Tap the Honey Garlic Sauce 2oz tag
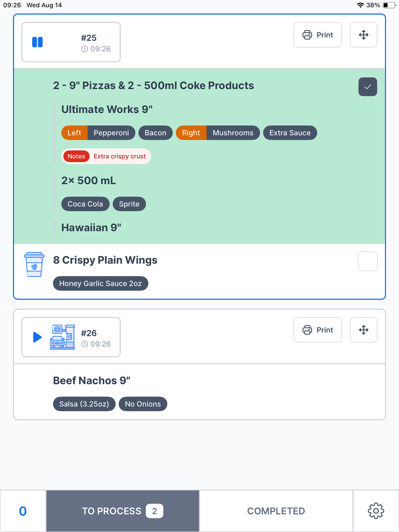This screenshot has width=399, height=532. [100, 283]
